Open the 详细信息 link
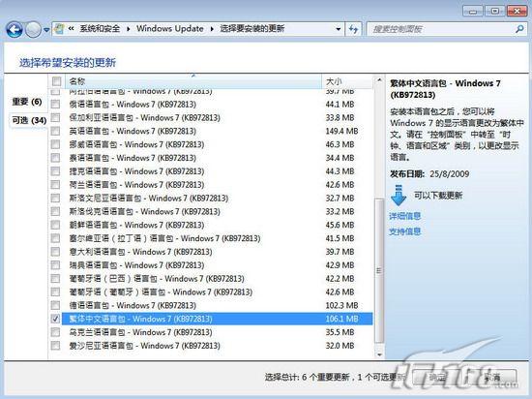The width and height of the screenshot is (532, 399). [404, 216]
